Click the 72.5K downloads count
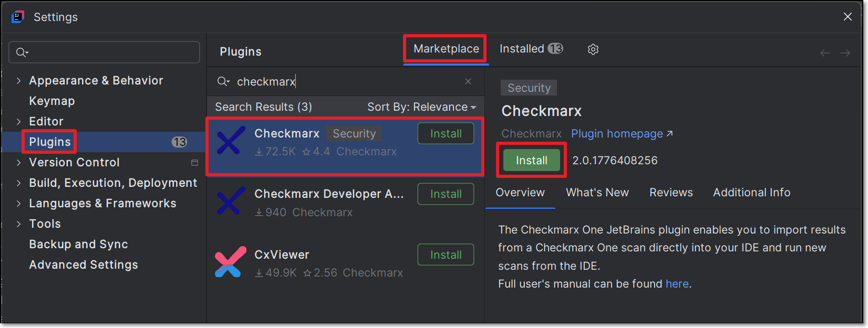Image resolution: width=868 pixels, height=328 pixels. click(275, 152)
